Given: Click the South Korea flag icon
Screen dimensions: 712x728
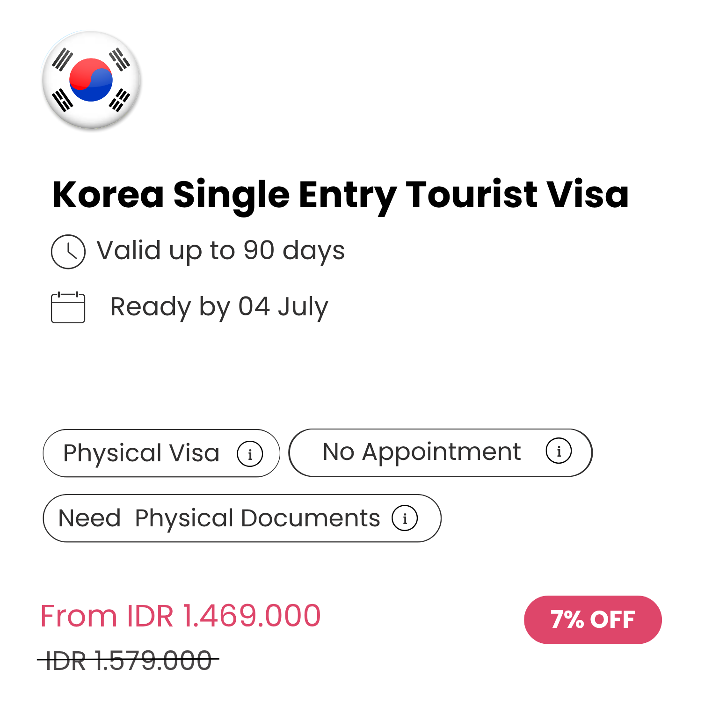Looking at the screenshot, I should (91, 80).
